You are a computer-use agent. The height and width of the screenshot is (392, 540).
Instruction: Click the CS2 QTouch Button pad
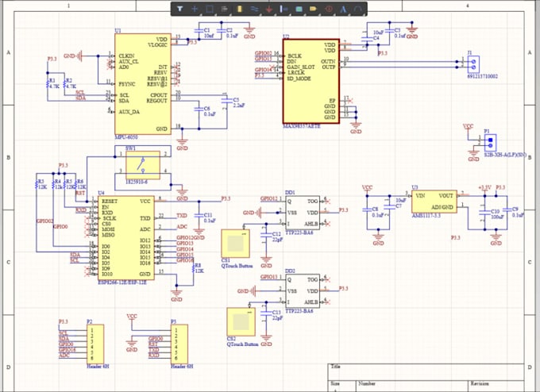(x=241, y=322)
